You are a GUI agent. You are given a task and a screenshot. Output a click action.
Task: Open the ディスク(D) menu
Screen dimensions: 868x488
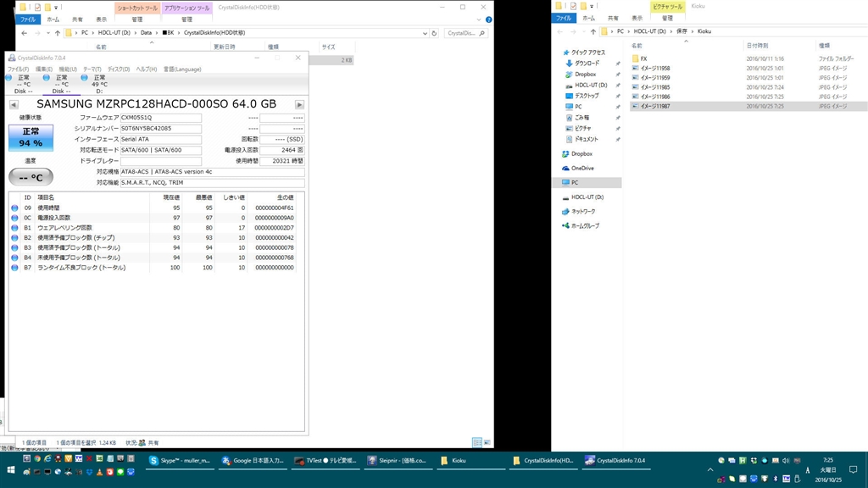click(119, 69)
